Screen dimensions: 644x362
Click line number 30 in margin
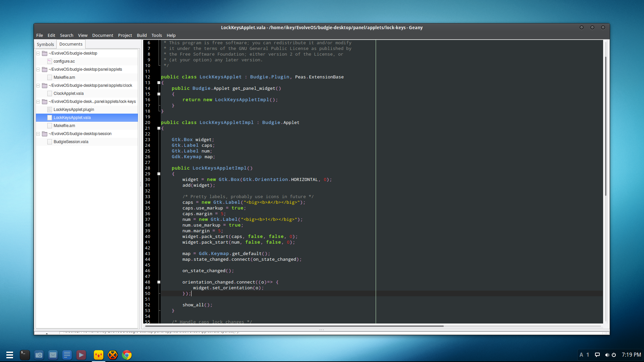pos(148,180)
